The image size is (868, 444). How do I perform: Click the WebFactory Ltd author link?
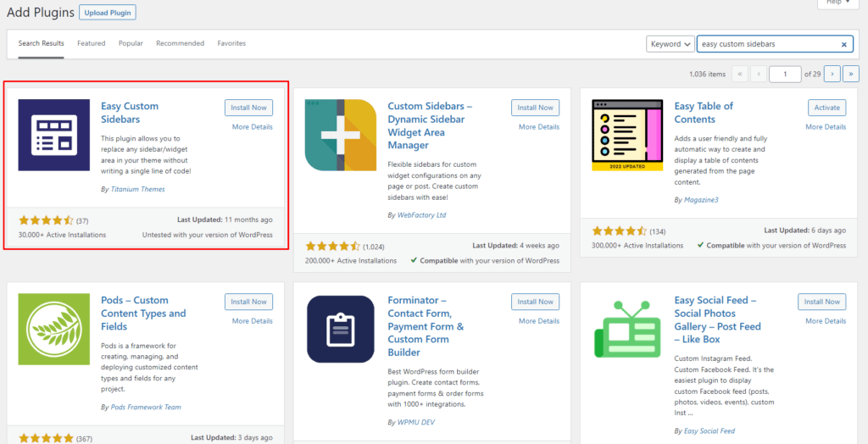point(421,215)
